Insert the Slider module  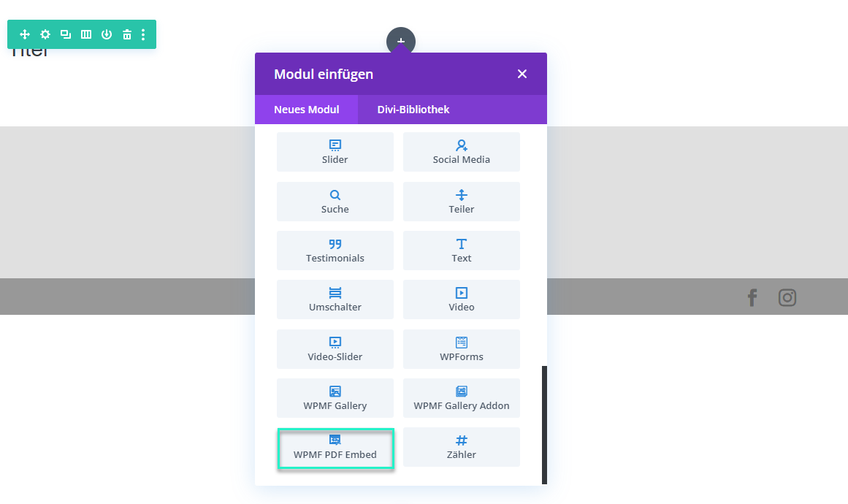[x=335, y=152]
